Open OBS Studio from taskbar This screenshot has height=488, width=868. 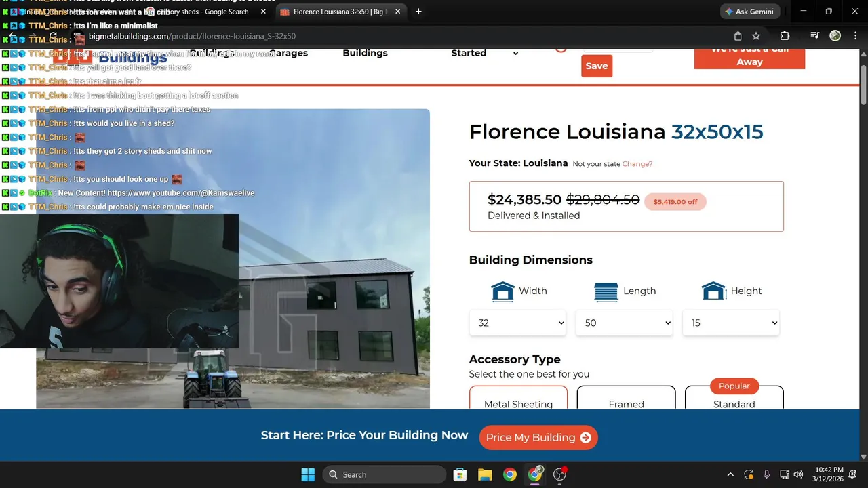[560, 474]
